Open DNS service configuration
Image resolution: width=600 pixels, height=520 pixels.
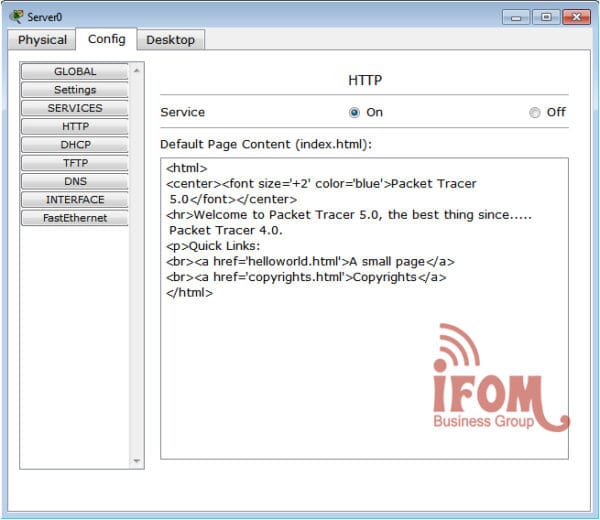click(75, 181)
